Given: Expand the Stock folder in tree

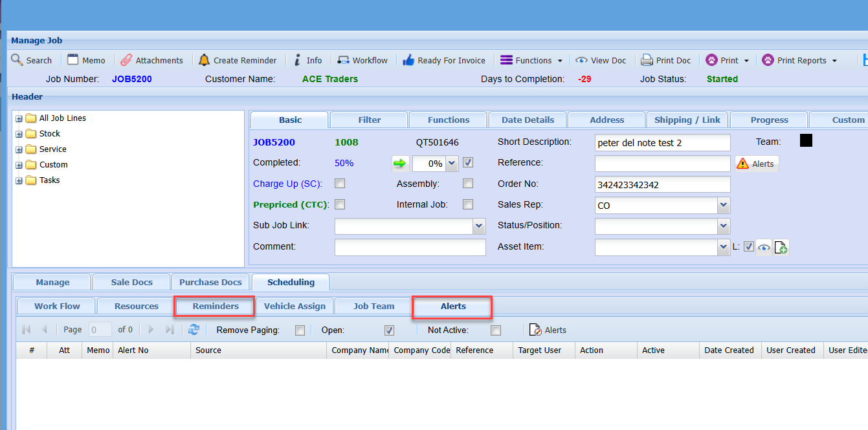Looking at the screenshot, I should pyautogui.click(x=19, y=134).
